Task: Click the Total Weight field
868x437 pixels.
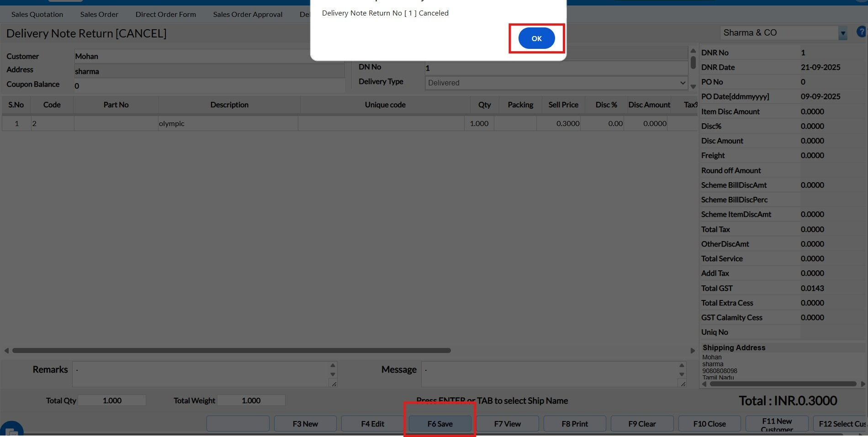Action: (251, 400)
